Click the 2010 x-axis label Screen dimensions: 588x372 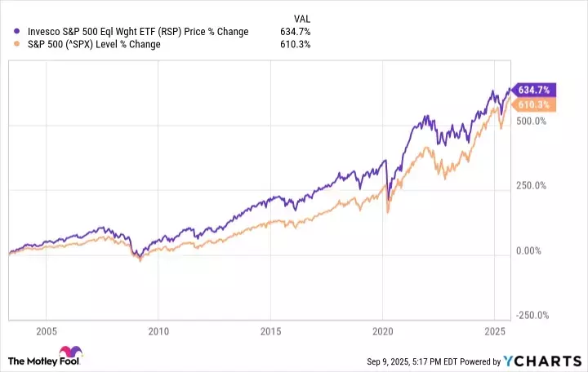[x=158, y=332]
